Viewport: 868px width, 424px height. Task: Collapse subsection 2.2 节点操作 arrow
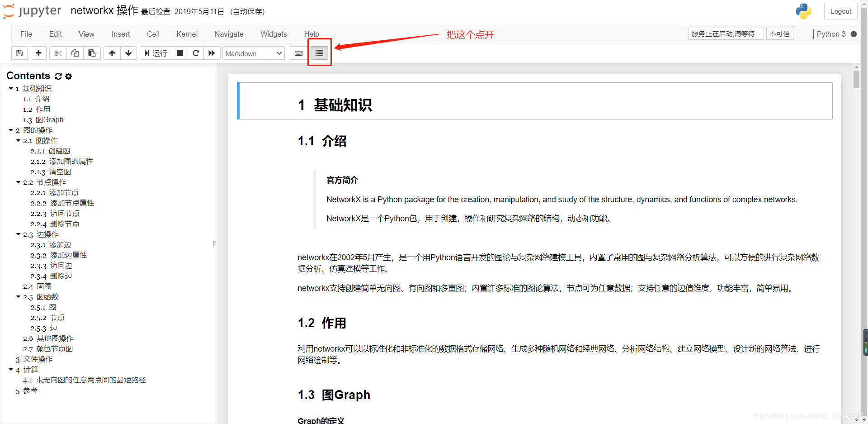18,182
